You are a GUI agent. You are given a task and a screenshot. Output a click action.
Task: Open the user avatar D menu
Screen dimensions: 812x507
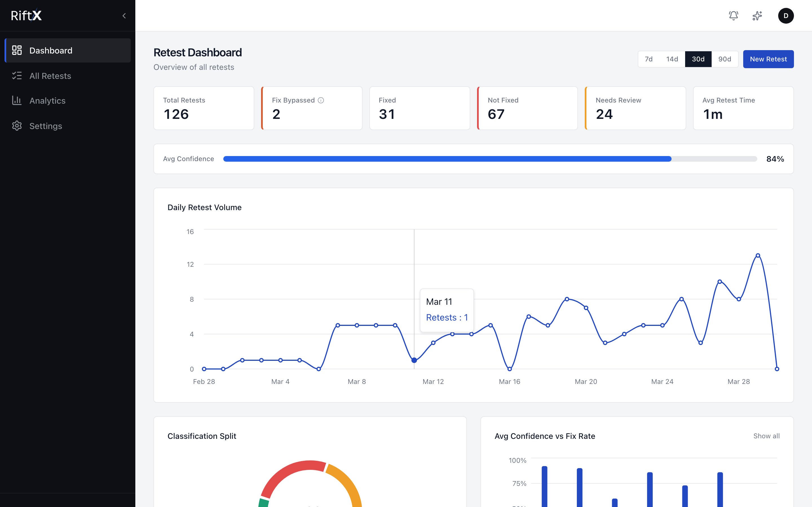(x=786, y=16)
